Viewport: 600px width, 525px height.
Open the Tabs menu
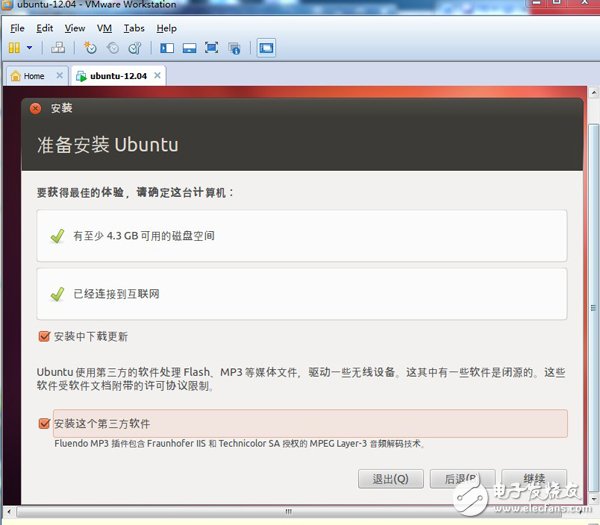(x=134, y=28)
